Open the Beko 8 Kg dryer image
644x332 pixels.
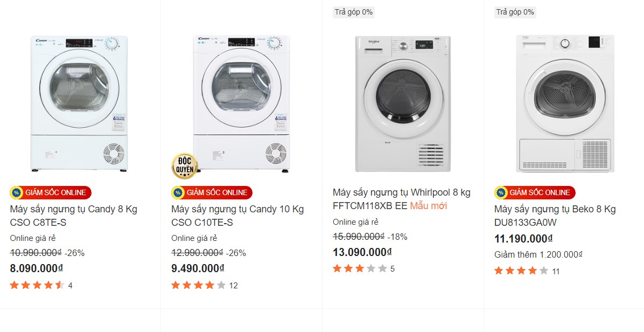point(564,103)
